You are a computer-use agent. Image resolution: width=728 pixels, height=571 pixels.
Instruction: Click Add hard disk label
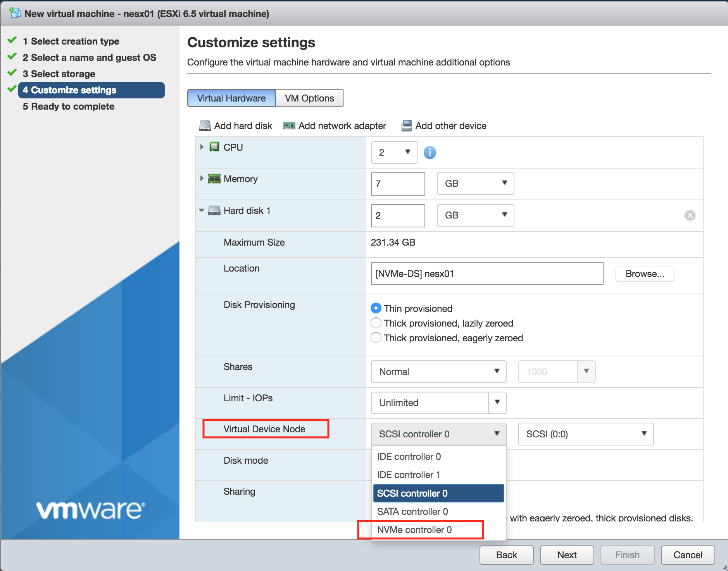(x=243, y=126)
